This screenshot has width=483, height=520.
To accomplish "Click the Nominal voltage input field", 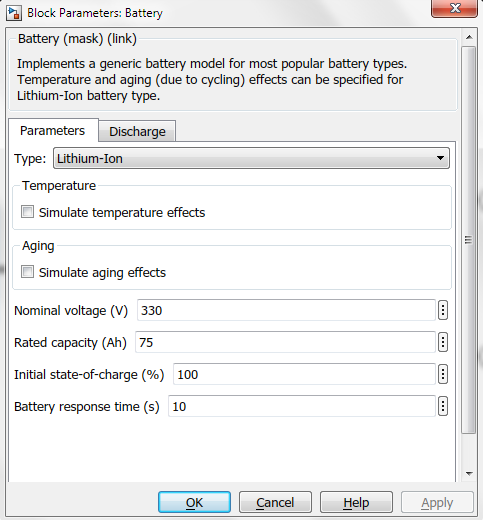I will coord(286,310).
